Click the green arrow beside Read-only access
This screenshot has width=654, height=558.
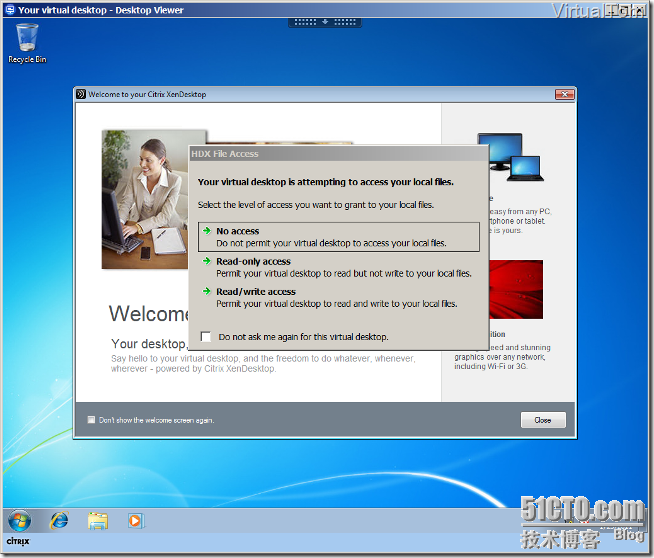click(207, 261)
